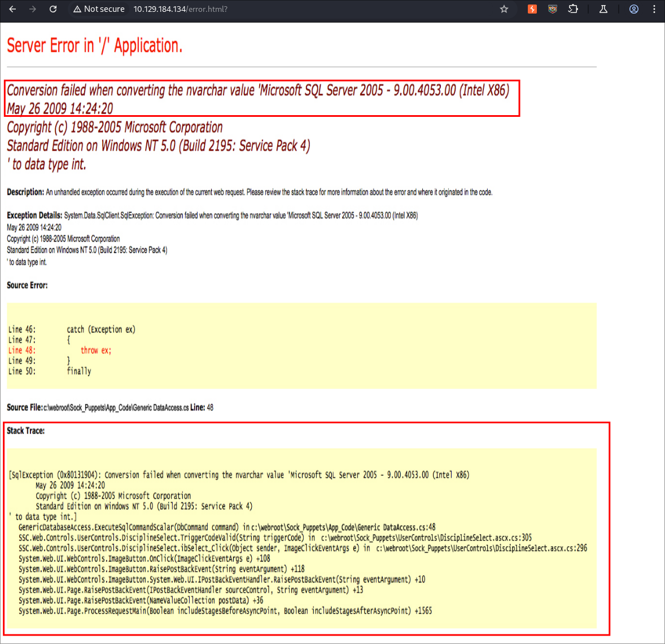Click the "ImageButton.RaisePostBackEvent" +118 stack frame
665x644 pixels.
161,569
